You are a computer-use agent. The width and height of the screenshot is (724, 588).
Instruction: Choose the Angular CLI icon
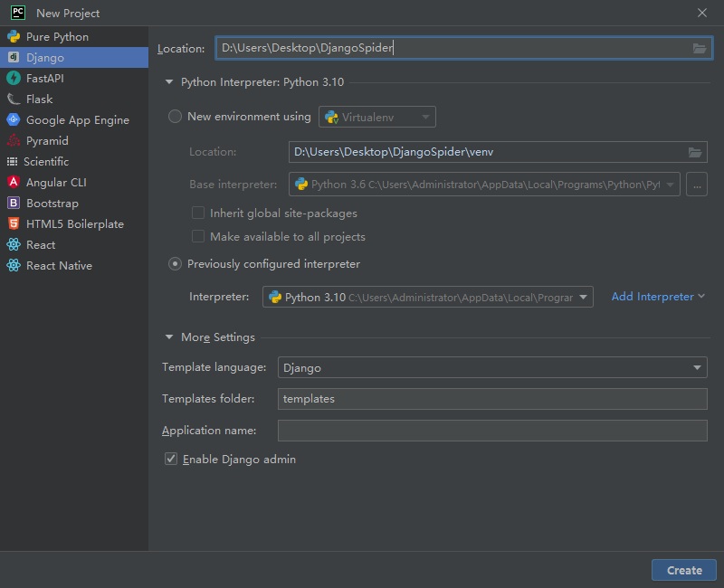coord(14,183)
